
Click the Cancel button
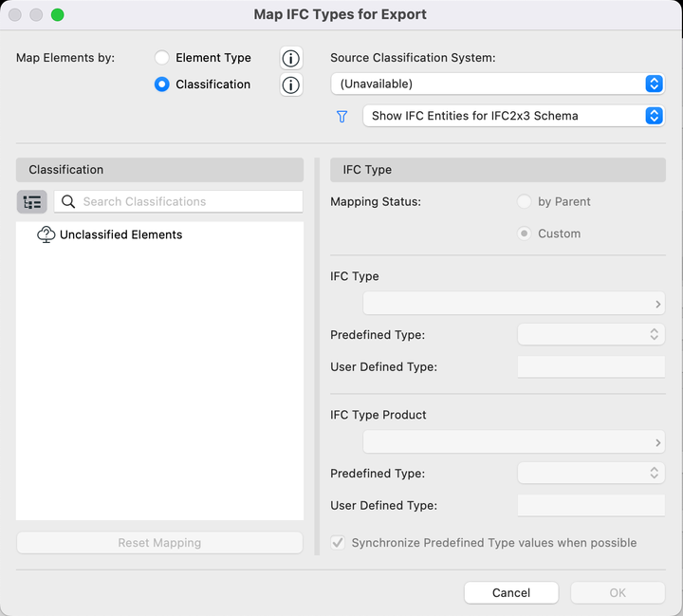click(x=511, y=592)
